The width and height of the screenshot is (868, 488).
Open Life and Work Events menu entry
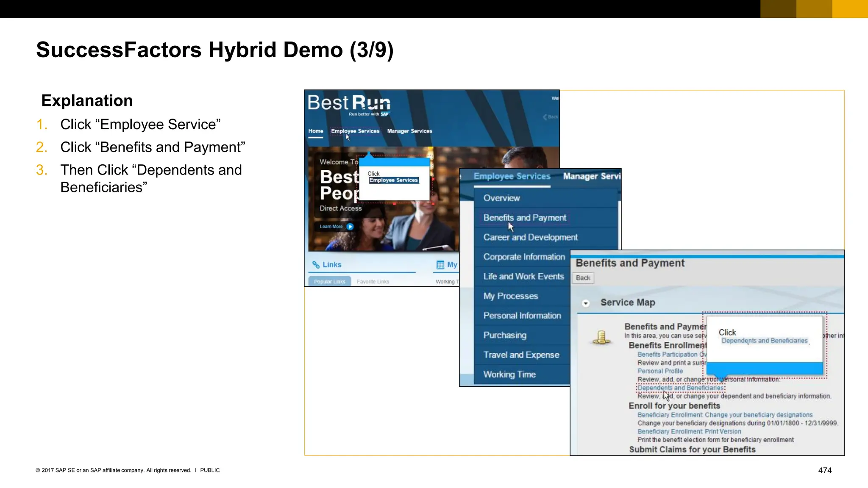[524, 276]
